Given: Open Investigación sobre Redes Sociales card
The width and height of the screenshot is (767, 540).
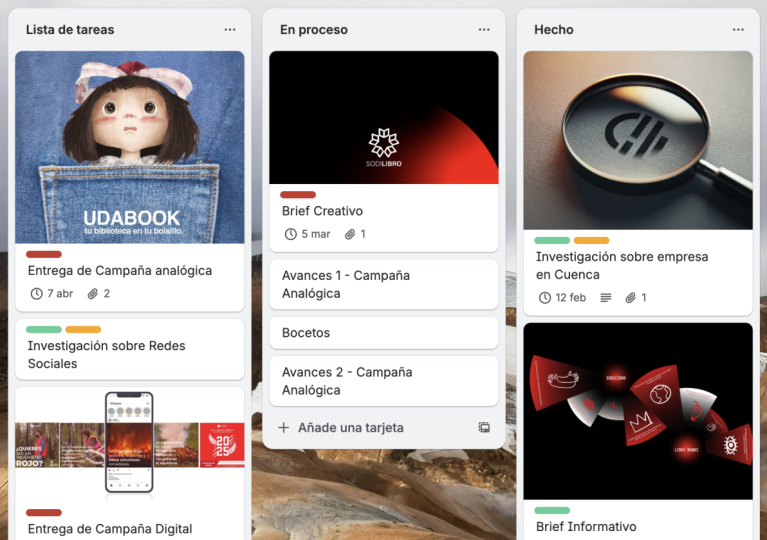Looking at the screenshot, I should tap(130, 350).
